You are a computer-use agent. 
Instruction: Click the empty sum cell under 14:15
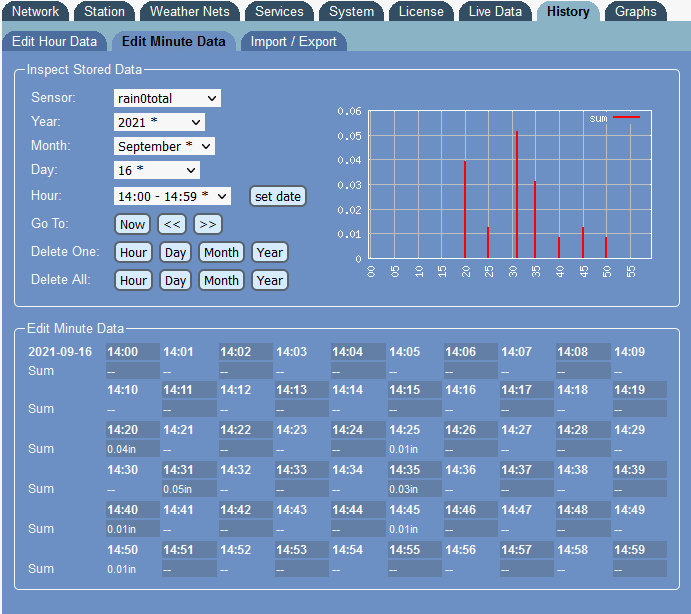415,409
